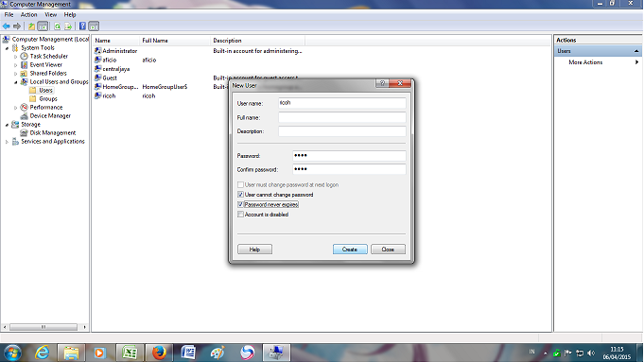Collapse the System Tools tree node
The image size is (644, 362).
7,48
